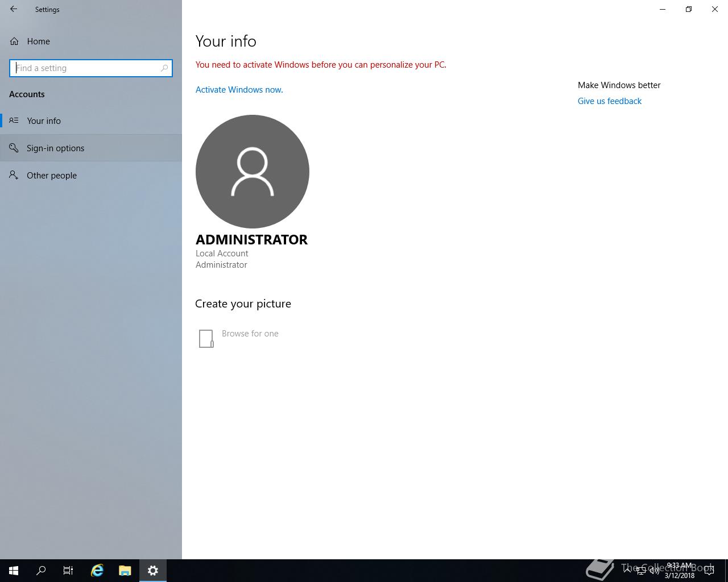The height and width of the screenshot is (582, 728).
Task: Open the Action Center notifications icon
Action: (x=709, y=571)
